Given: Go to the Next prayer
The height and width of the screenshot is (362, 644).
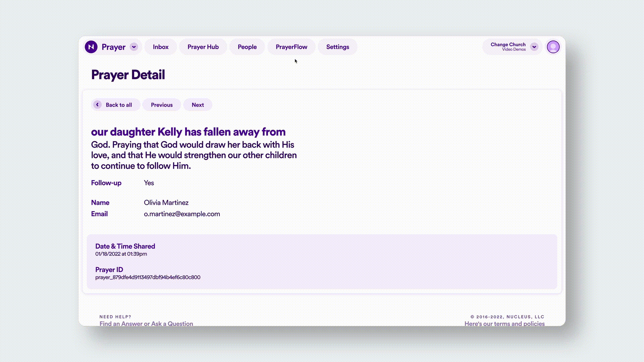Looking at the screenshot, I should click(198, 105).
